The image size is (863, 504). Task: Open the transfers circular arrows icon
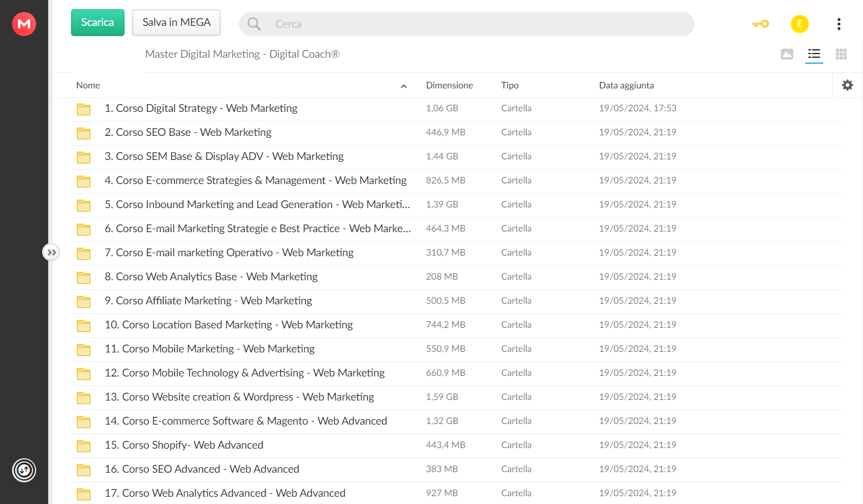click(24, 470)
